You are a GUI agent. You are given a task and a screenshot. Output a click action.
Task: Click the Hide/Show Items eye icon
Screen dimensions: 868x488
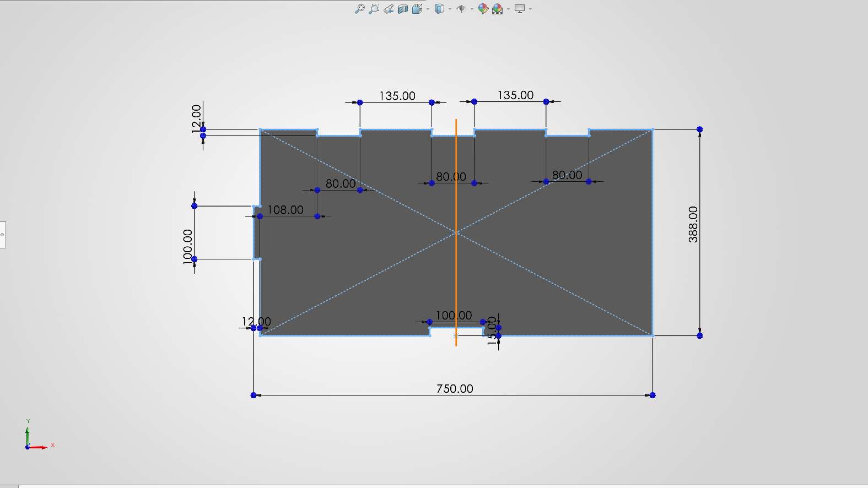(461, 9)
